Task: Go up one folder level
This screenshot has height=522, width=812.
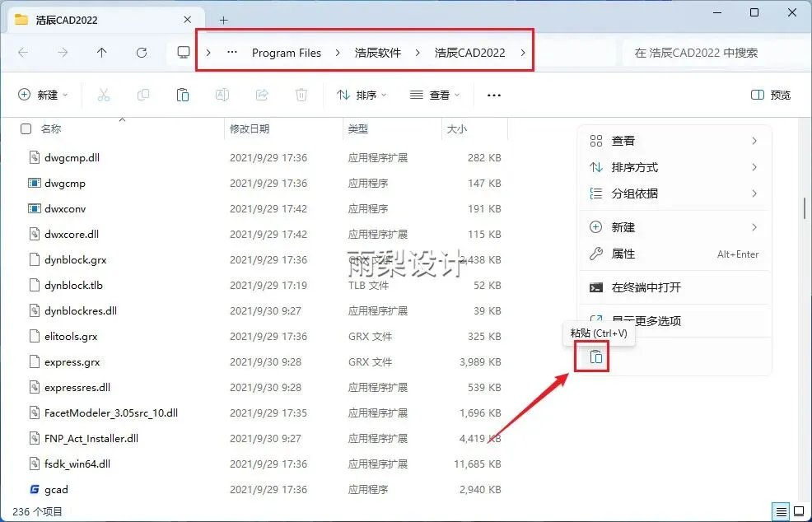Action: (101, 53)
